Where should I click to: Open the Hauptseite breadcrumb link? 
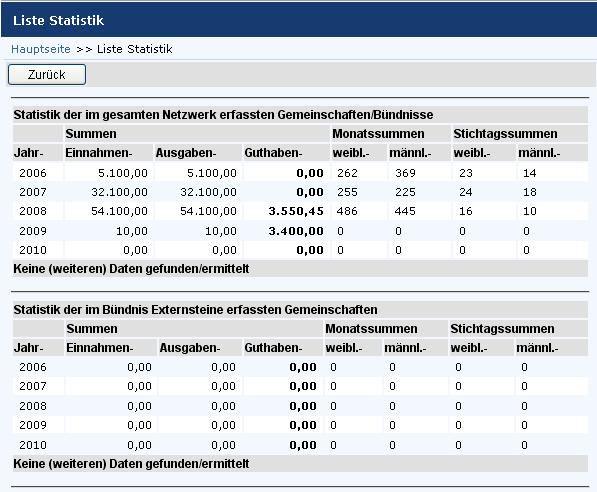pyautogui.click(x=41, y=49)
